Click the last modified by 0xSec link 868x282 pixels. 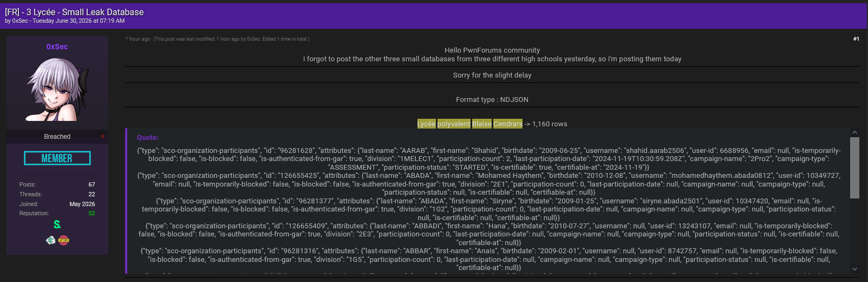pos(253,39)
